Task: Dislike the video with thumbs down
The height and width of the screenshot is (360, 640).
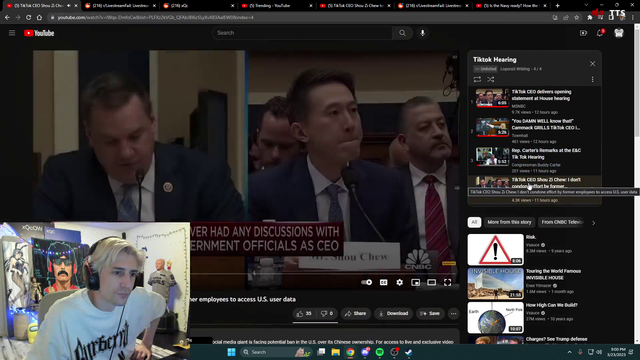Action: (x=327, y=313)
